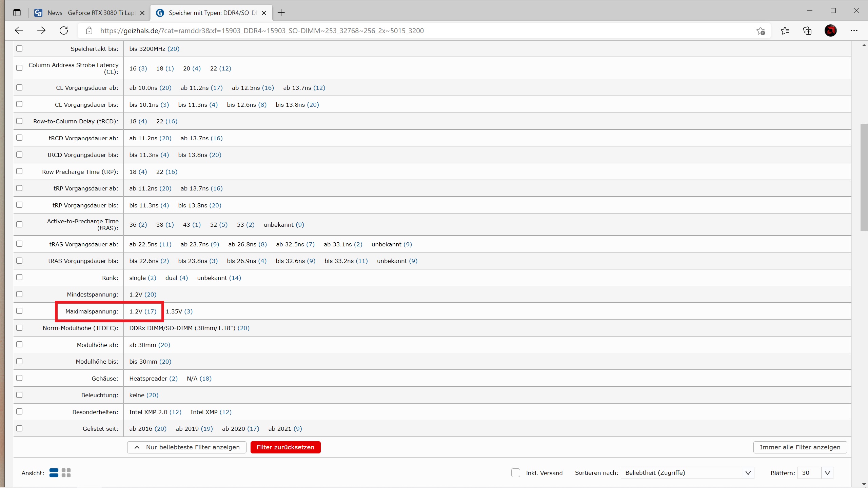Image resolution: width=868 pixels, height=488 pixels.
Task: Click the browser back arrow
Action: pos(19,30)
